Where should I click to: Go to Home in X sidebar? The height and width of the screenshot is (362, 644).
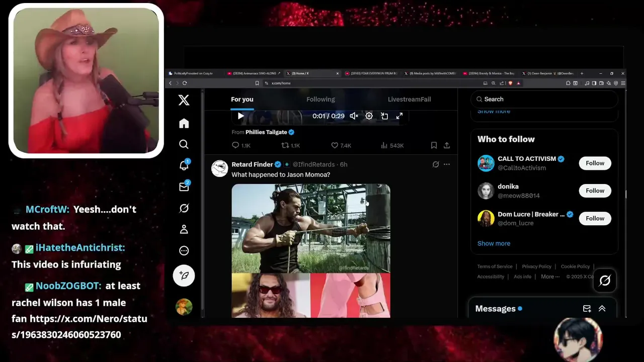tap(184, 123)
